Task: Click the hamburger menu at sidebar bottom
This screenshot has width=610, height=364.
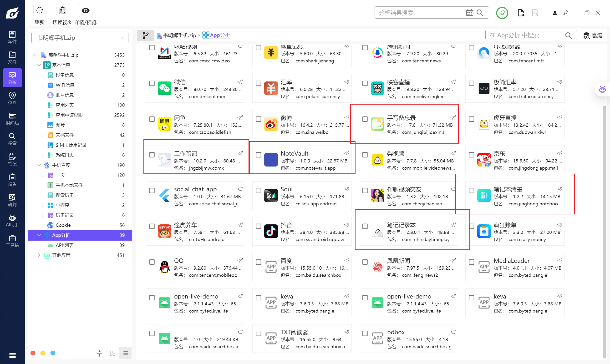Action: [x=12, y=355]
